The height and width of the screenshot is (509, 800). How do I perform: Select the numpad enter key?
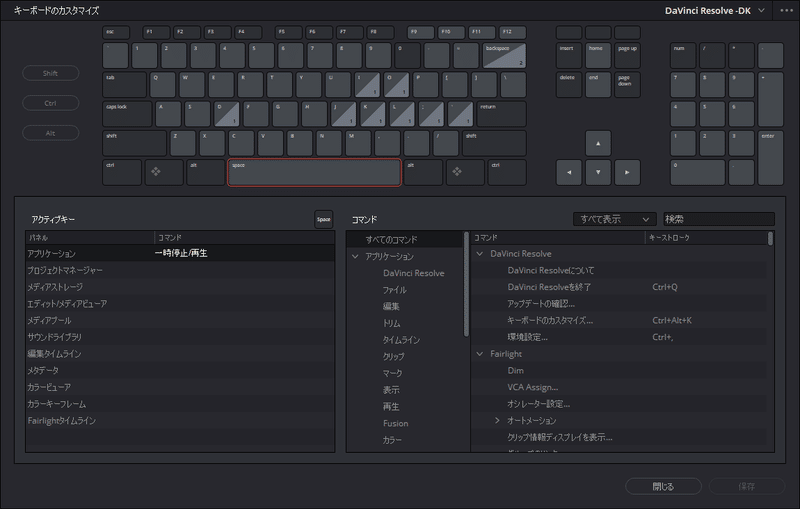[x=770, y=158]
